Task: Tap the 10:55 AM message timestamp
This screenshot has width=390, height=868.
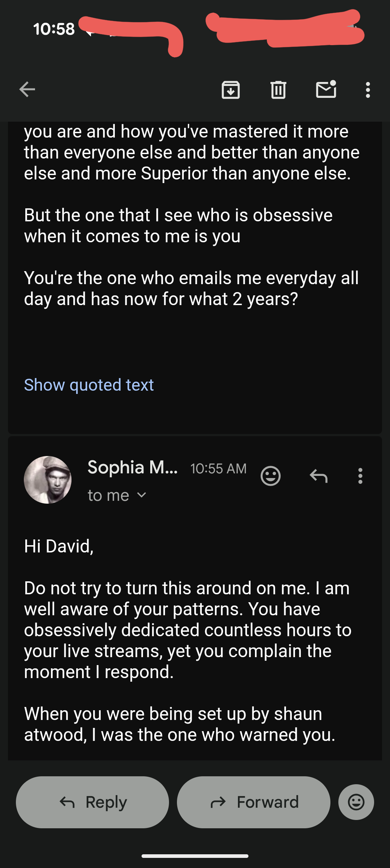Action: 218,469
